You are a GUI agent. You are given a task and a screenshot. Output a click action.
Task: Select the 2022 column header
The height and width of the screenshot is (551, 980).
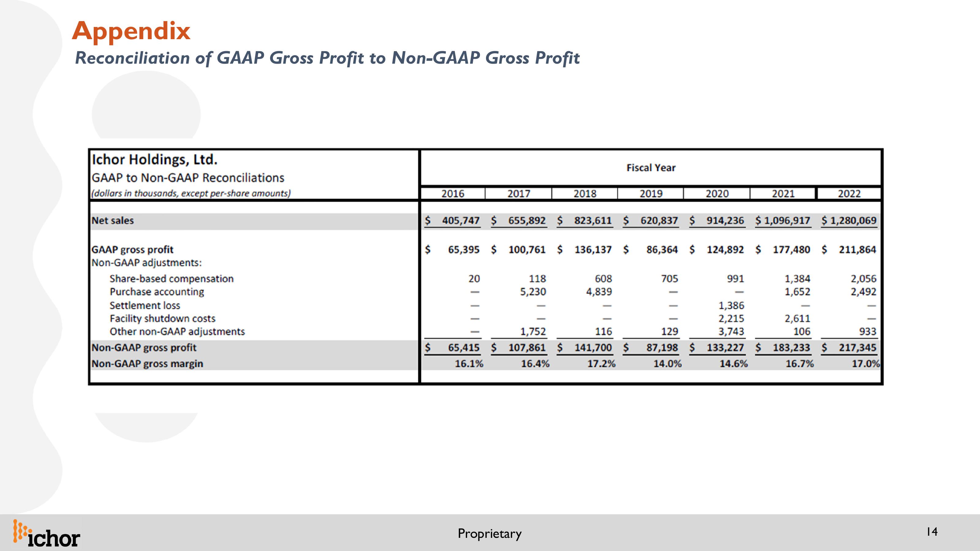(x=849, y=193)
